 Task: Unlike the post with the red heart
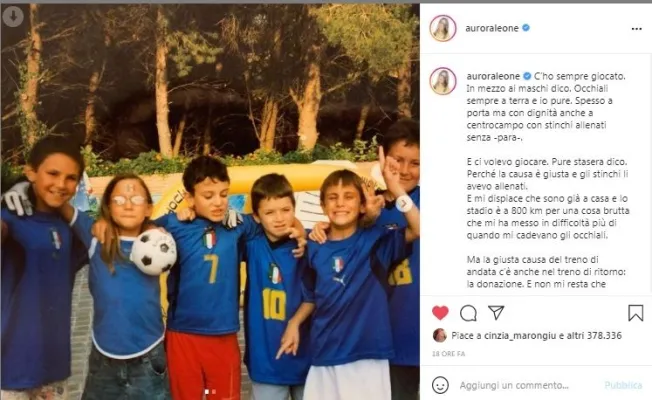(440, 313)
